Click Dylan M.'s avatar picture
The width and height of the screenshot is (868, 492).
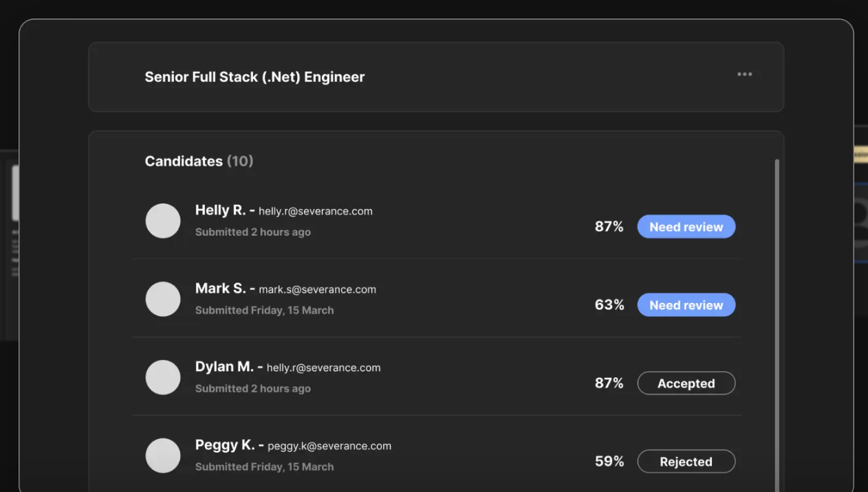163,377
